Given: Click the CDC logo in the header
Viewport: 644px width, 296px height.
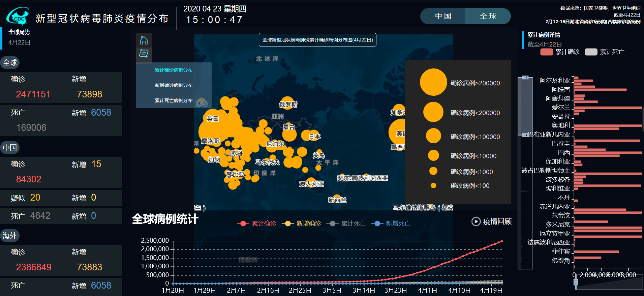Looking at the screenshot, I should (18, 17).
